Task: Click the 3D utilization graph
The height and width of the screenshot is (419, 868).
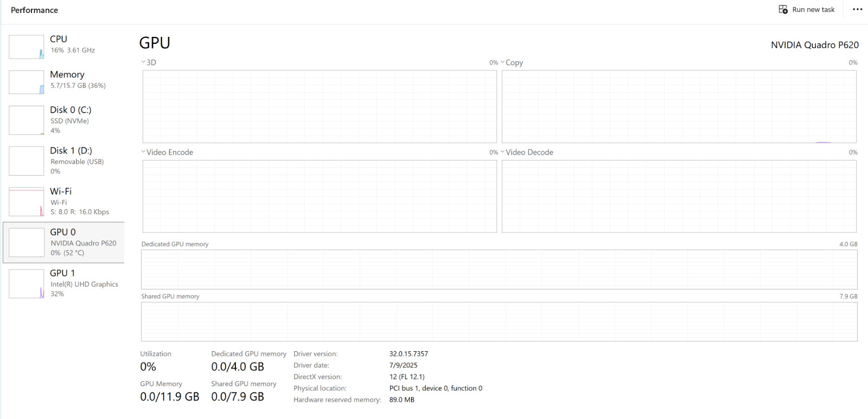Action: click(x=320, y=107)
